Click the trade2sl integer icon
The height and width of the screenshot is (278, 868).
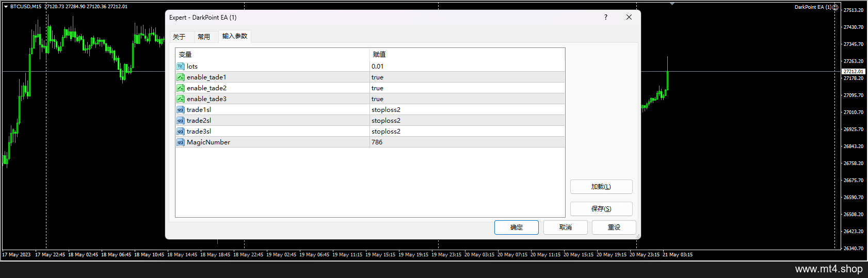click(x=180, y=121)
